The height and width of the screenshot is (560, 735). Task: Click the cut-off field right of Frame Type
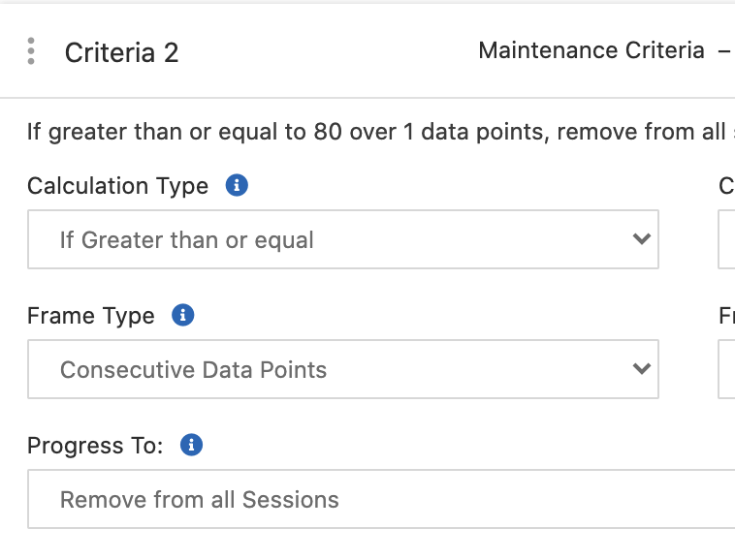tap(726, 369)
